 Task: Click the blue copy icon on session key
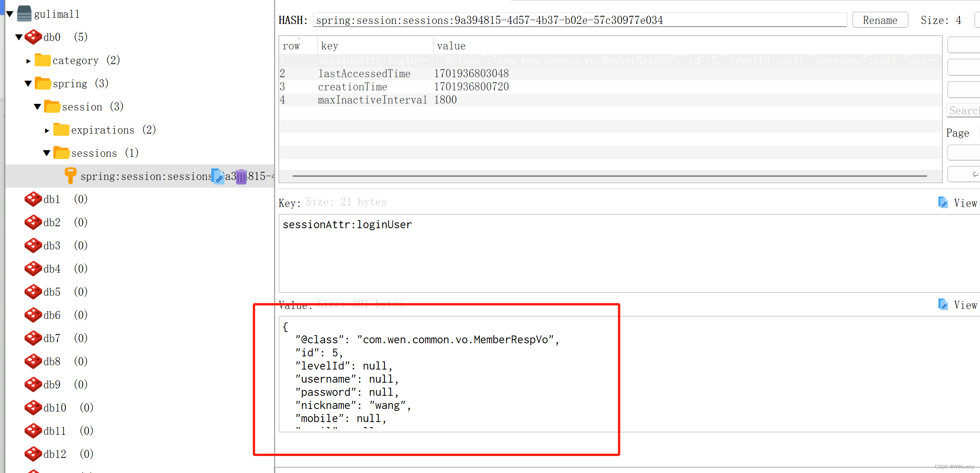point(218,176)
